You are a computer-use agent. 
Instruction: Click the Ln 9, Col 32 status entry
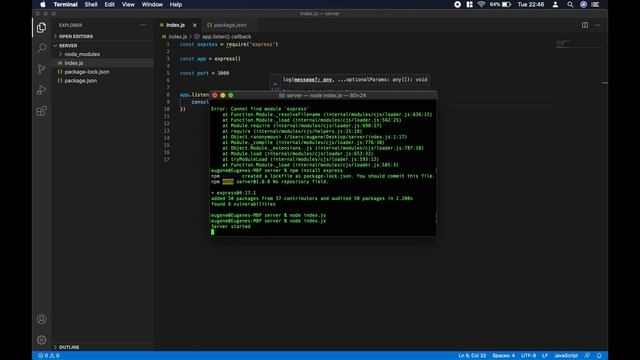472,356
